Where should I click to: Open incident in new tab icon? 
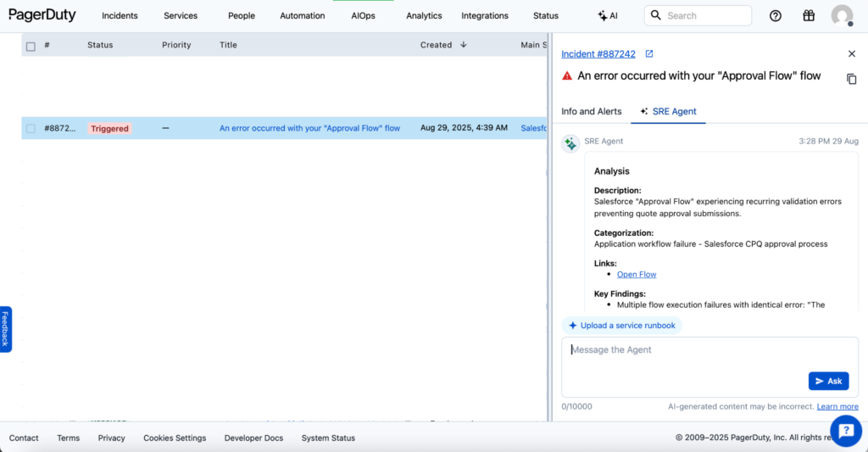coord(649,53)
